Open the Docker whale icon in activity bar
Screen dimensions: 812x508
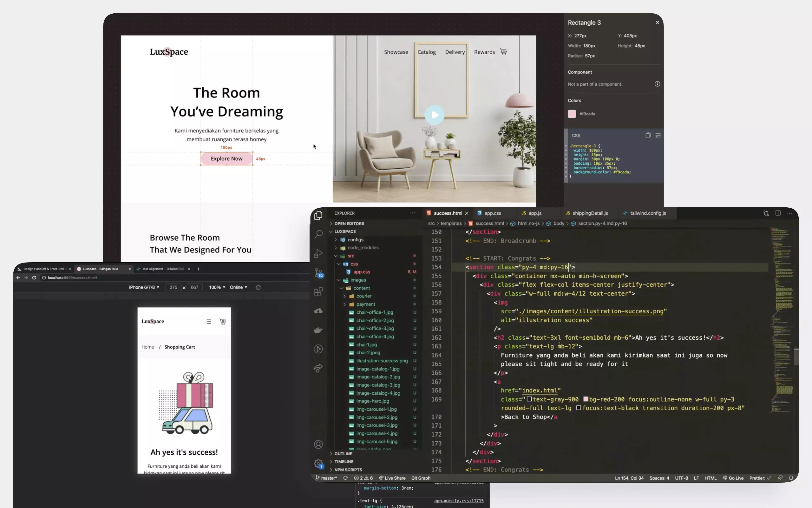318,330
